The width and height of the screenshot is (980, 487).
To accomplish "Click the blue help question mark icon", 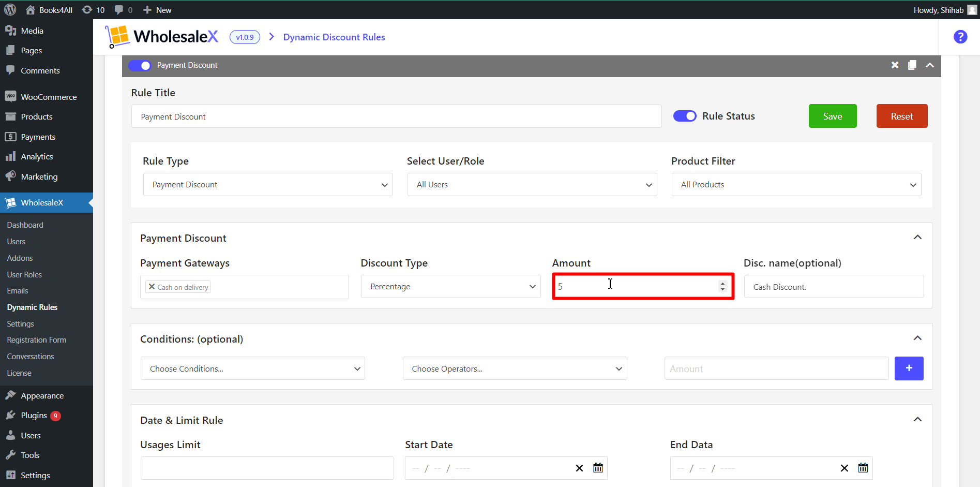I will point(960,37).
